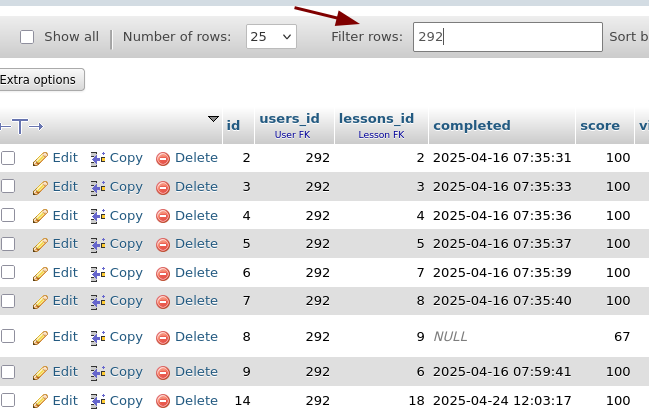Select the checkbox for row id 4
The width and height of the screenshot is (649, 420).
tap(8, 215)
